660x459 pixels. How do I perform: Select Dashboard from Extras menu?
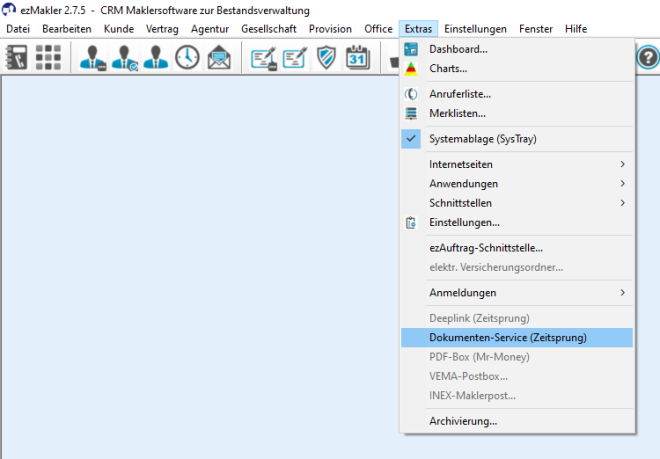[458, 49]
